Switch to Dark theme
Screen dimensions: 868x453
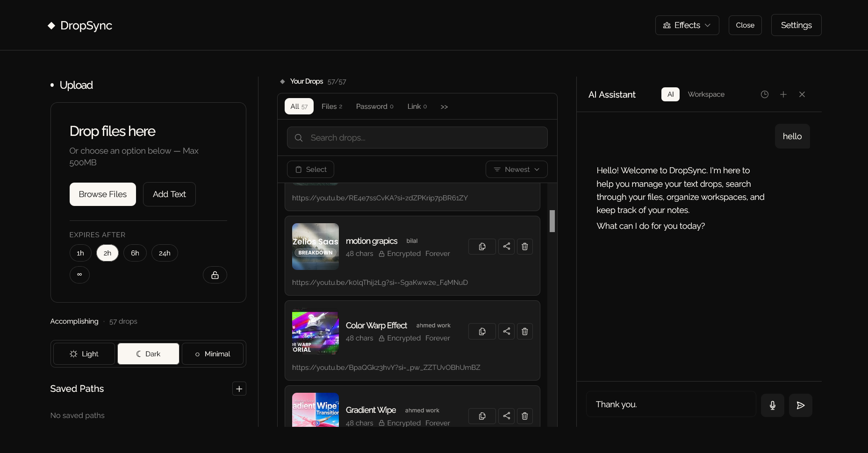pyautogui.click(x=148, y=354)
